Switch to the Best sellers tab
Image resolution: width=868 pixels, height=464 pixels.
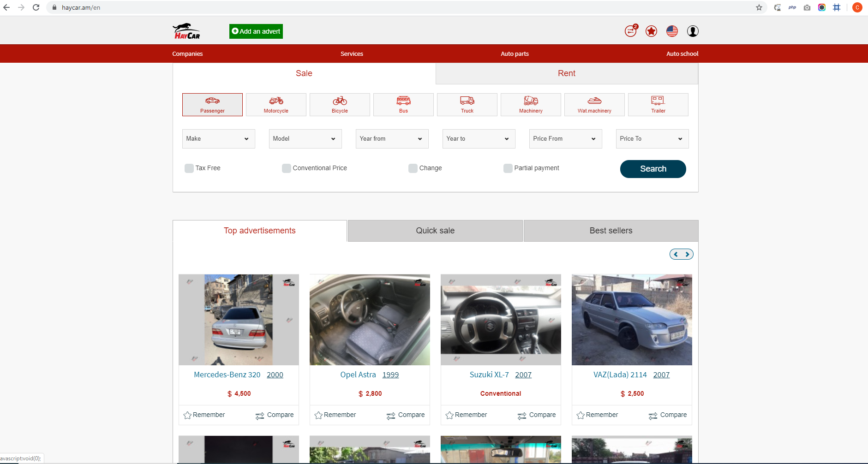tap(611, 231)
